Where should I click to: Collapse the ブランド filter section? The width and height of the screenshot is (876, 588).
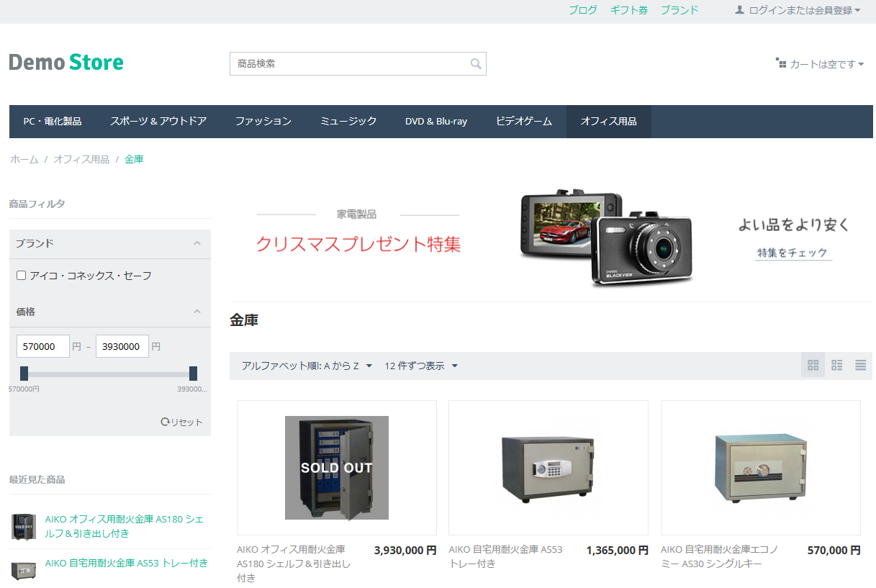197,243
